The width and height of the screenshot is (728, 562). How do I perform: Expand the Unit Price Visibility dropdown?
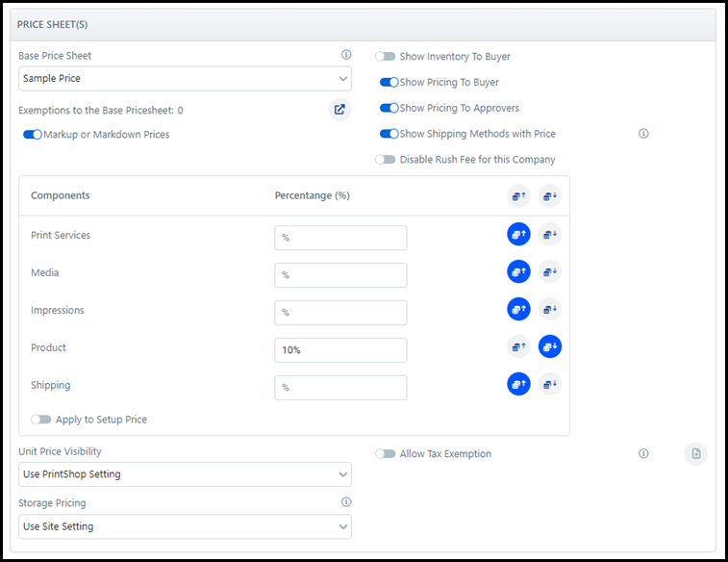(185, 474)
